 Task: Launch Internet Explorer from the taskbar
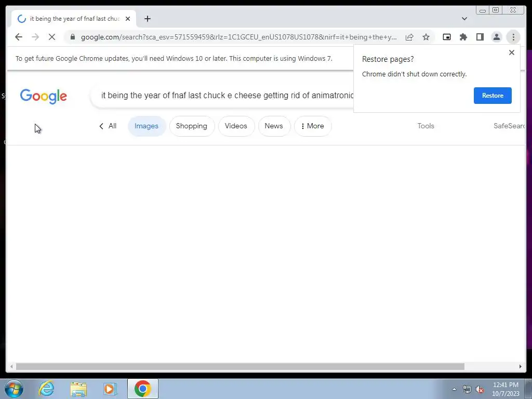46,389
